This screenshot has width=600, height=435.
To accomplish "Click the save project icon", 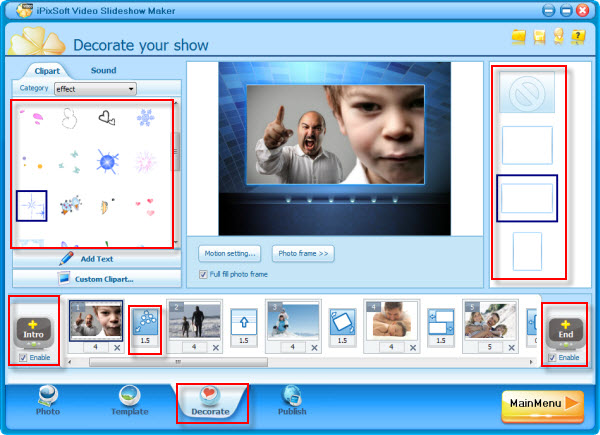I will tap(539, 37).
